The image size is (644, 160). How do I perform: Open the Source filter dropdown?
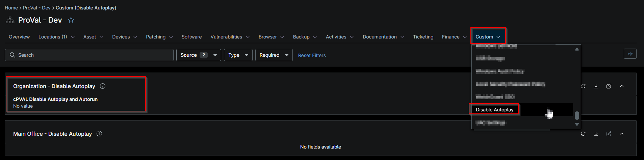199,55
